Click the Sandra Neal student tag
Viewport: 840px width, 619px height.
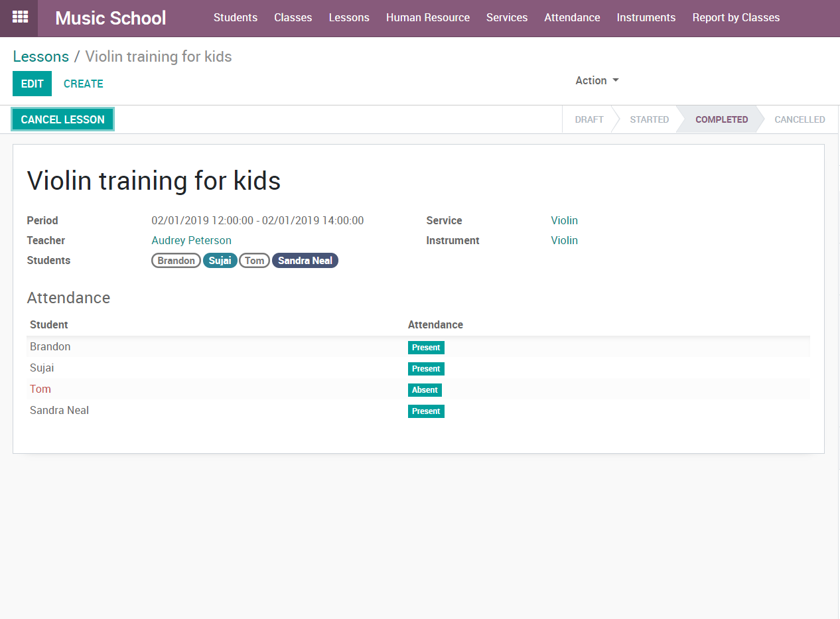click(x=305, y=261)
